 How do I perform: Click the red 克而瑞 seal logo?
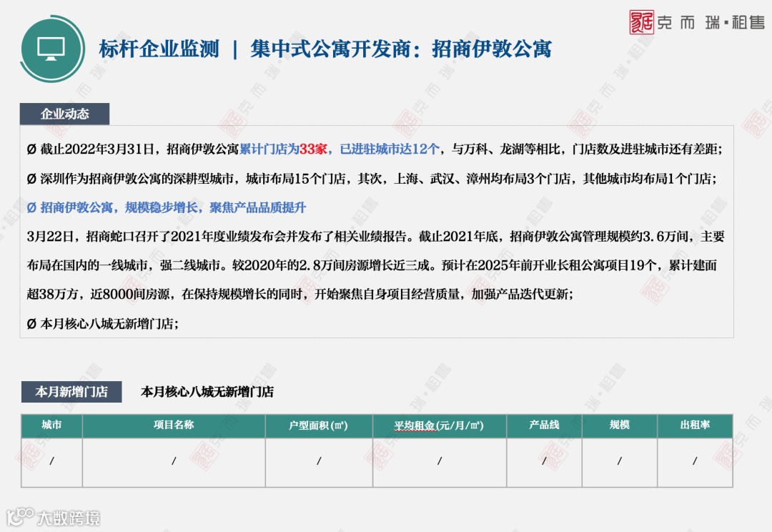click(641, 22)
